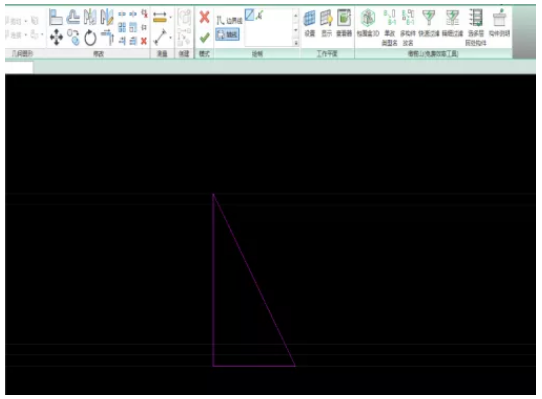This screenshot has width=542, height=399.
Task: Click 构件说明 component description button
Action: [499, 23]
